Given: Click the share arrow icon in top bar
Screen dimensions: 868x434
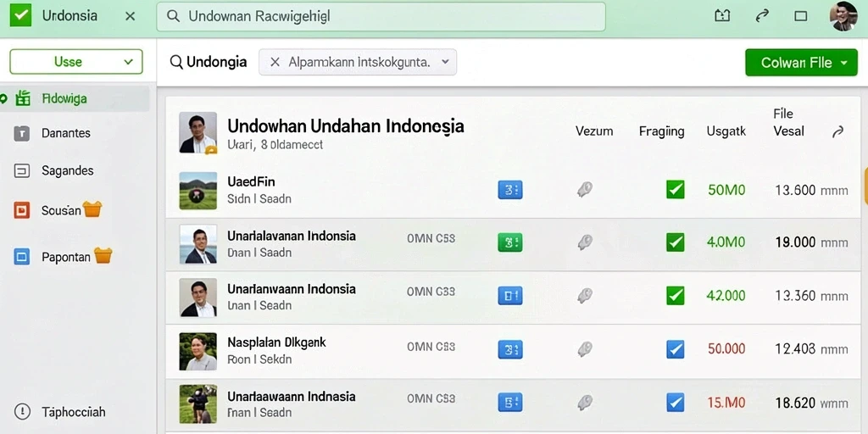Looking at the screenshot, I should [x=762, y=16].
